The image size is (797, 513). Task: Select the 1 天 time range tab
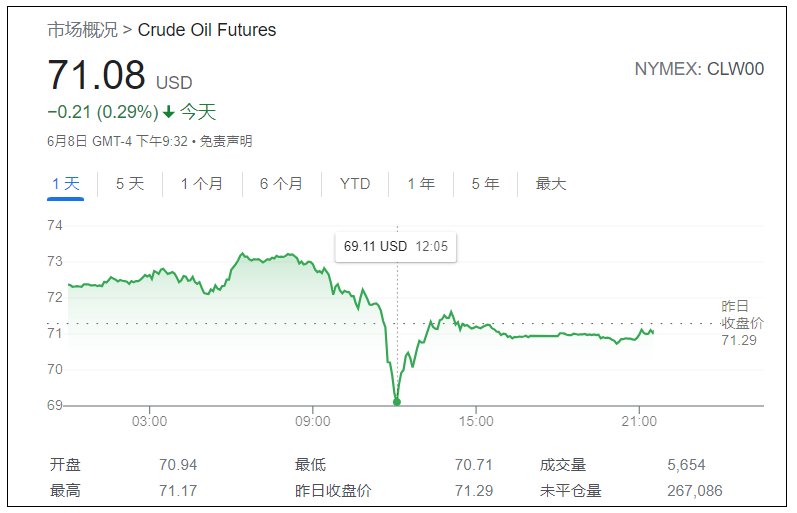pos(65,184)
